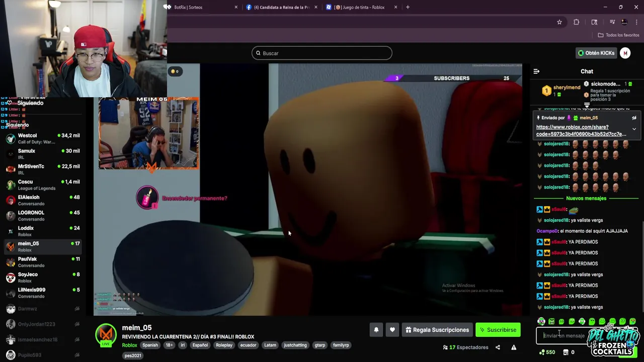Open Samulx channel in the sidebar
The image size is (644, 362).
[43, 154]
